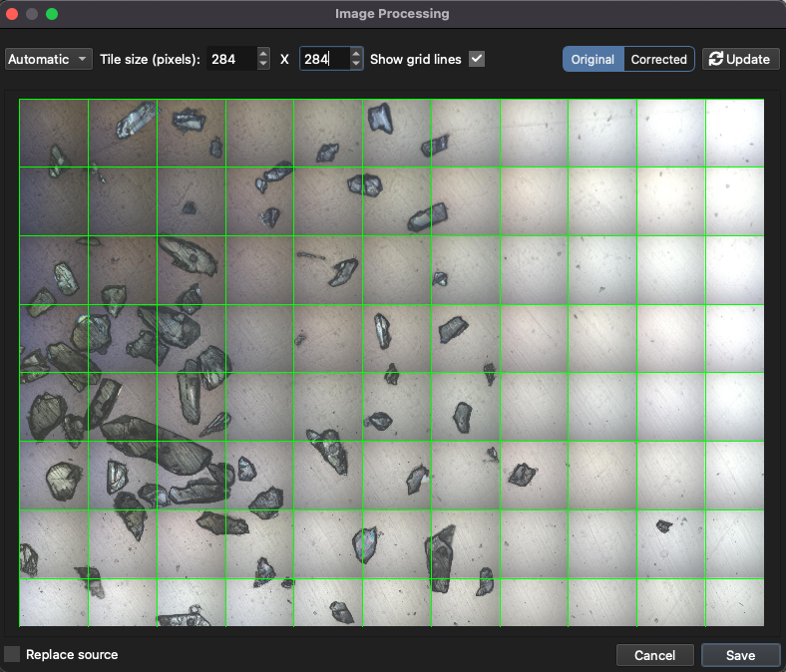The width and height of the screenshot is (786, 672).
Task: Click the Update button with refresh icon
Action: (x=740, y=59)
